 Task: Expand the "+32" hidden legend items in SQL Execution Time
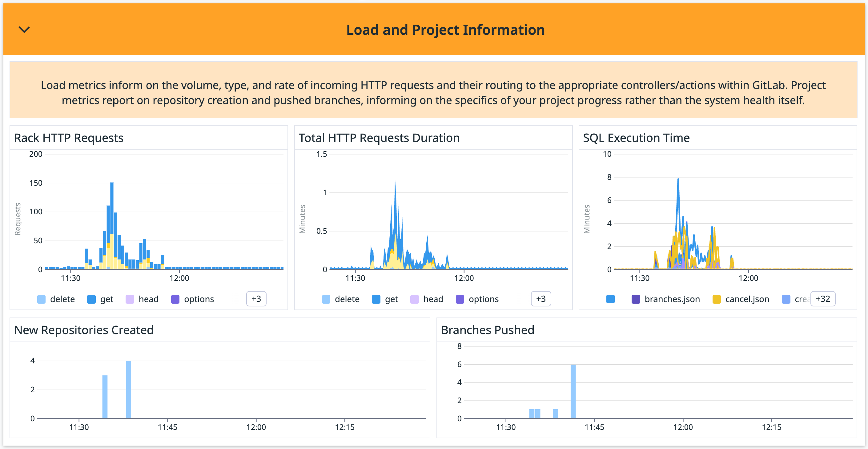point(822,299)
